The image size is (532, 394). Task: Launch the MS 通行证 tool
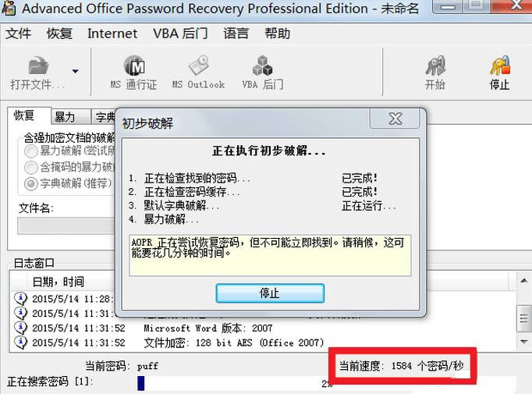point(134,66)
